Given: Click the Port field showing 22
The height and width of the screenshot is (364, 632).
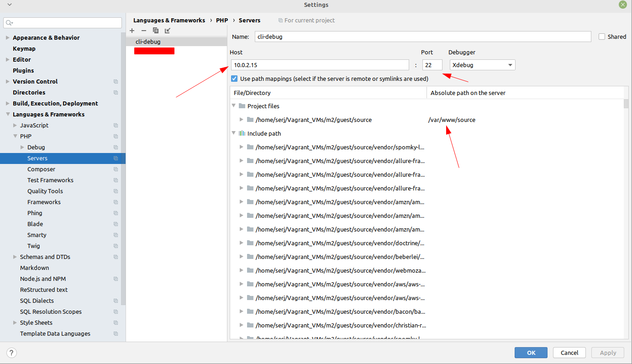Looking at the screenshot, I should pyautogui.click(x=432, y=65).
